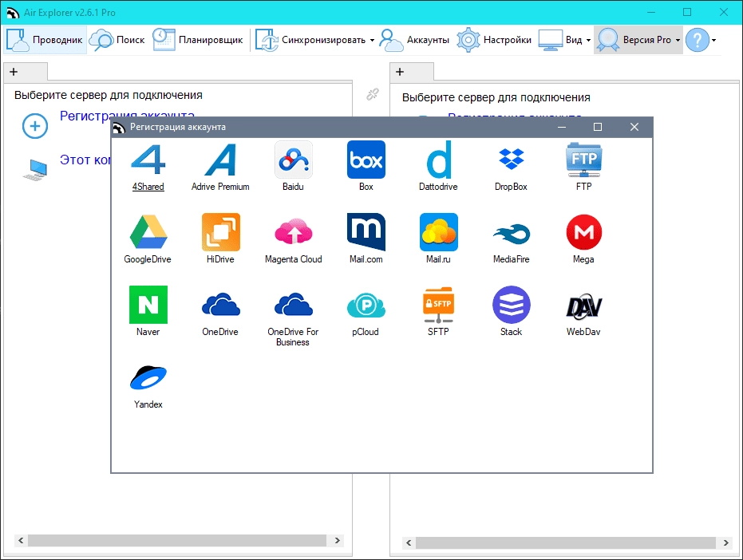Image resolution: width=743 pixels, height=560 pixels.
Task: Select the 4Shared service icon
Action: point(148,160)
